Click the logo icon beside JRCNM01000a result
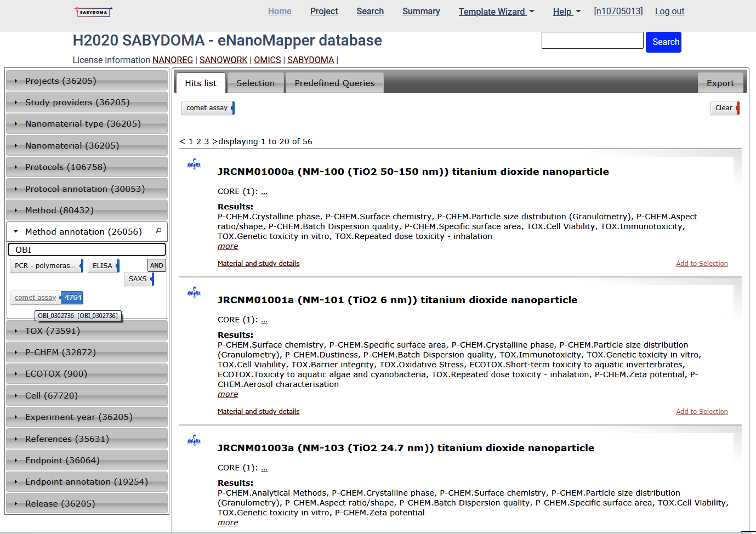The height and width of the screenshot is (534, 756). [x=194, y=164]
